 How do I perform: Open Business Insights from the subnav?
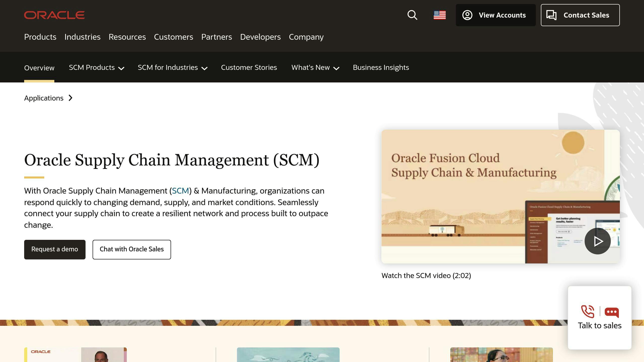pyautogui.click(x=381, y=67)
